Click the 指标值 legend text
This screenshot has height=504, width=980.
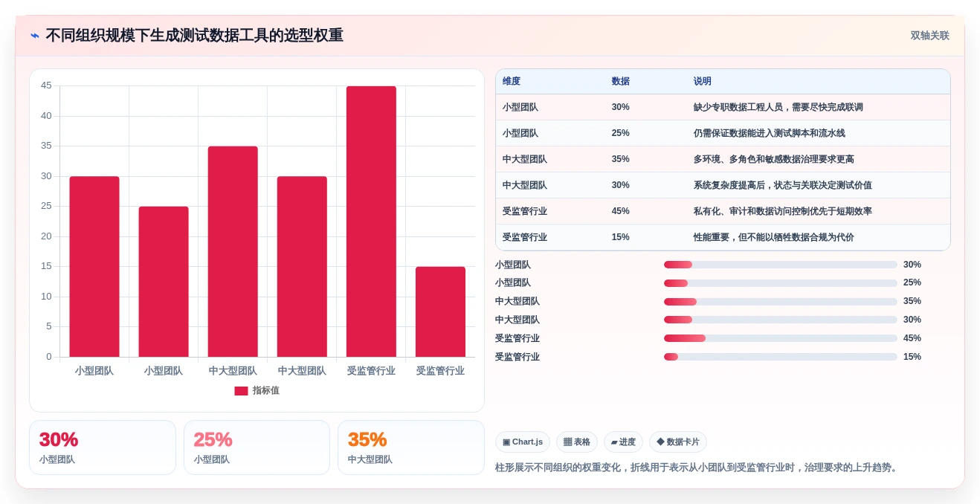click(x=266, y=391)
